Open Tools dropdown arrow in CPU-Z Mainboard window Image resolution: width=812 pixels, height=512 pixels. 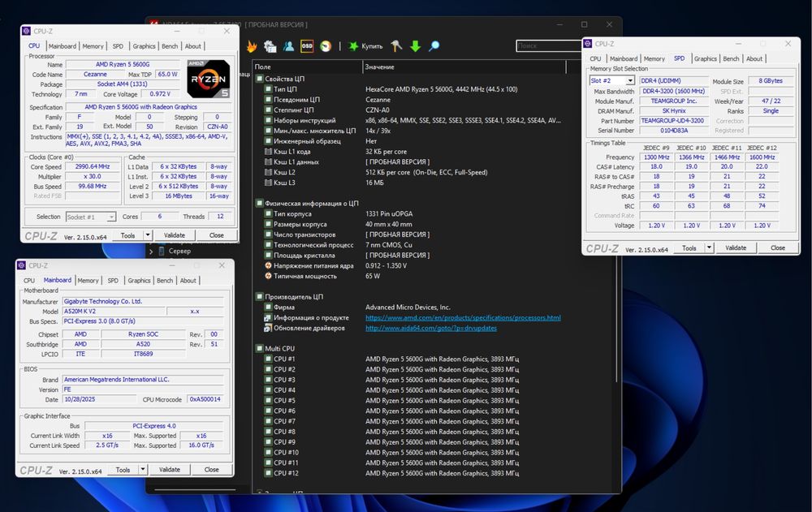(x=143, y=469)
